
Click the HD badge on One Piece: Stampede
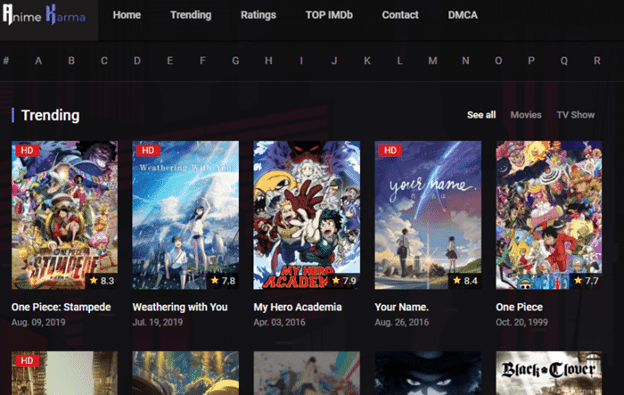[27, 150]
